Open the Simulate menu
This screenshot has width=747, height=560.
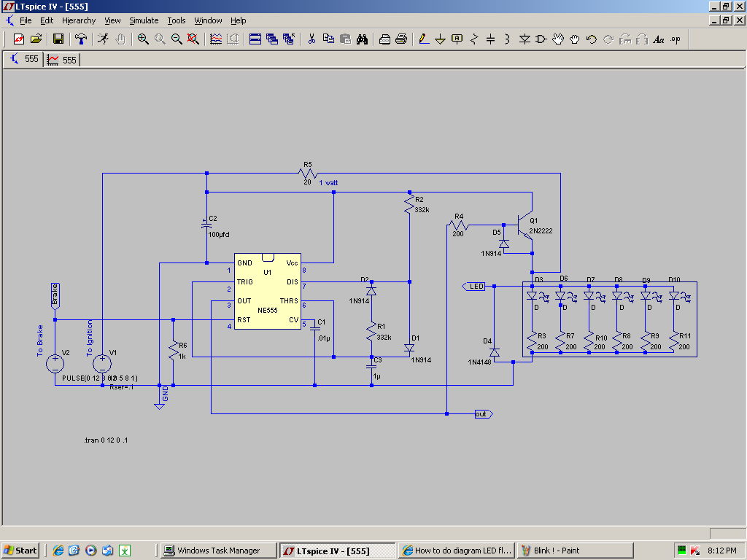point(144,20)
